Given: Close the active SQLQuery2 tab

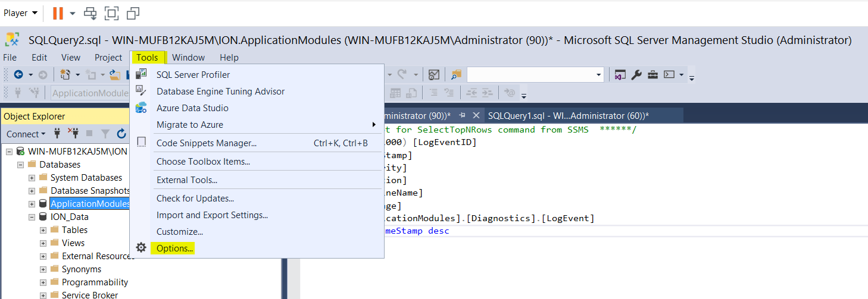Looking at the screenshot, I should [476, 115].
